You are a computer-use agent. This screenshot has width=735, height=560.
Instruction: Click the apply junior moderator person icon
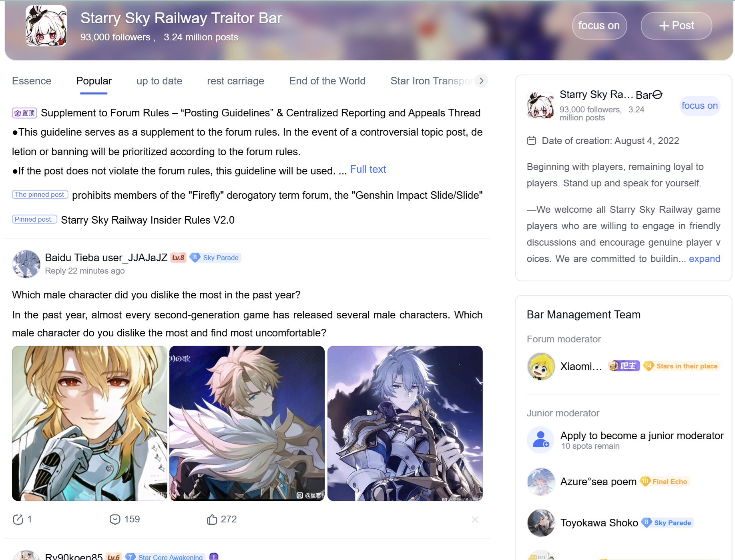[541, 440]
